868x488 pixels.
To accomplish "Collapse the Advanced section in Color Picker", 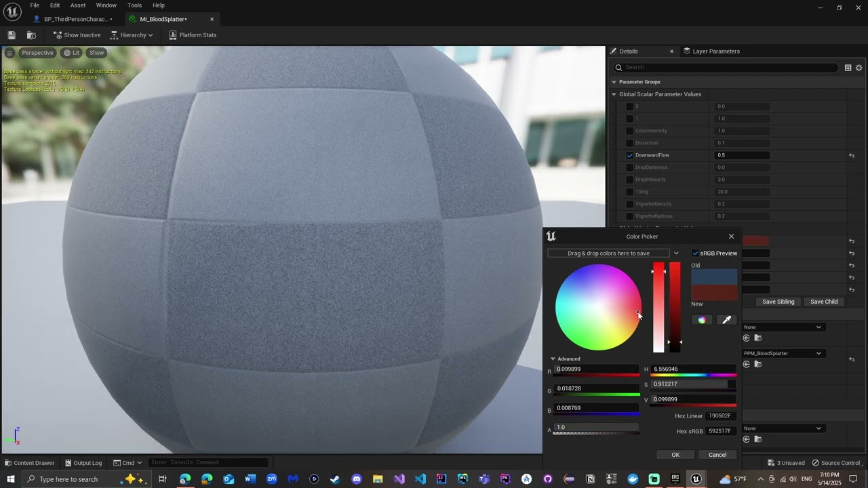I will click(x=553, y=359).
